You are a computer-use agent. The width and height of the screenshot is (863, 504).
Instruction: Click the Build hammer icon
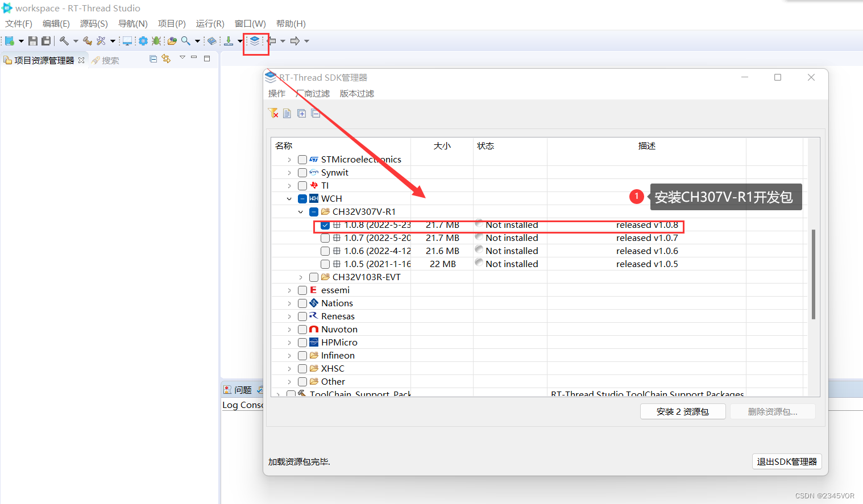point(63,40)
